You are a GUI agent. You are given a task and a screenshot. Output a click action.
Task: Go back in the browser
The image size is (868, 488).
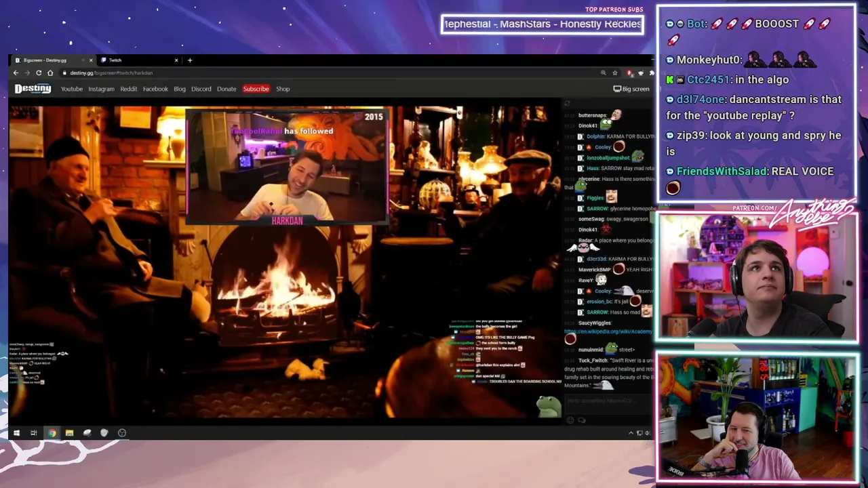click(x=16, y=73)
